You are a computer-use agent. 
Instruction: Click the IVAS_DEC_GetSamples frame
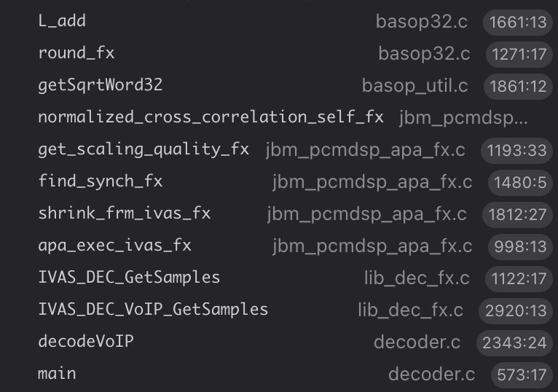point(128,278)
